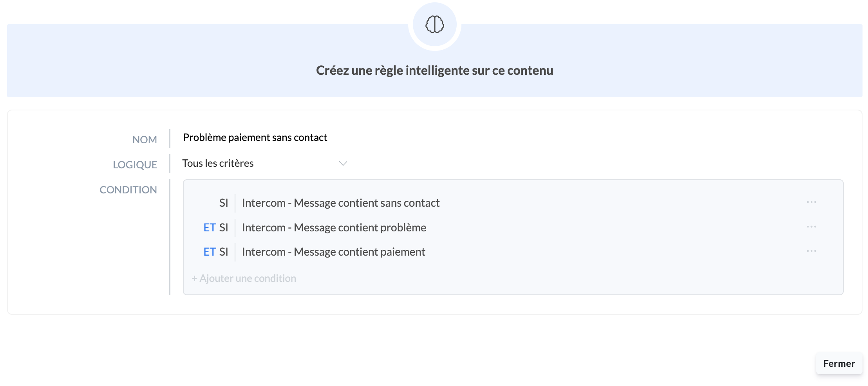The image size is (868, 386).
Task: Open options menu for 'sans contact' condition
Action: [x=811, y=202]
